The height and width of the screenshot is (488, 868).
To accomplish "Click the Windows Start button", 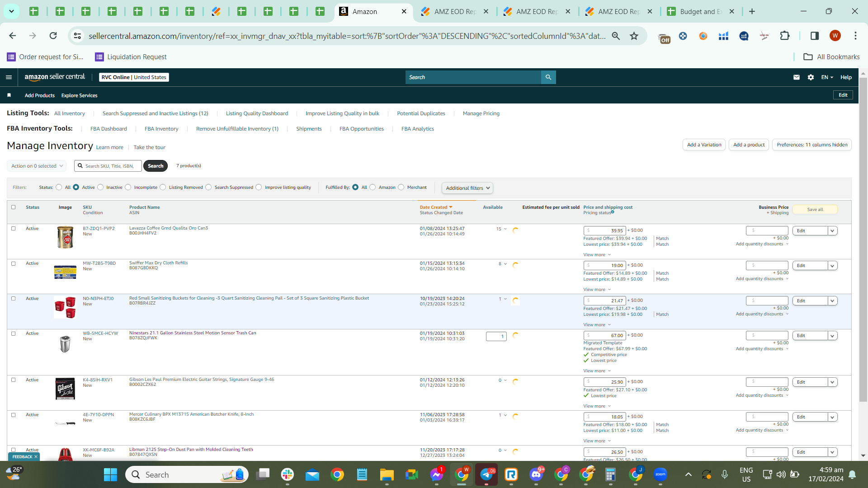I will (x=110, y=474).
